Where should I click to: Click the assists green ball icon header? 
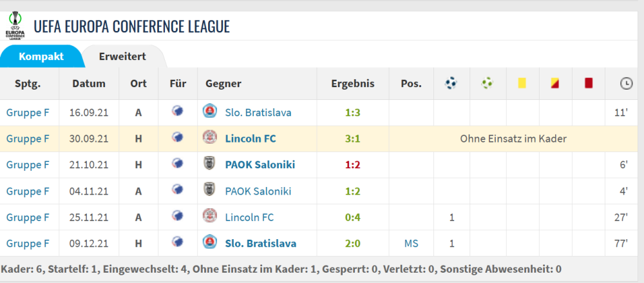(x=488, y=83)
